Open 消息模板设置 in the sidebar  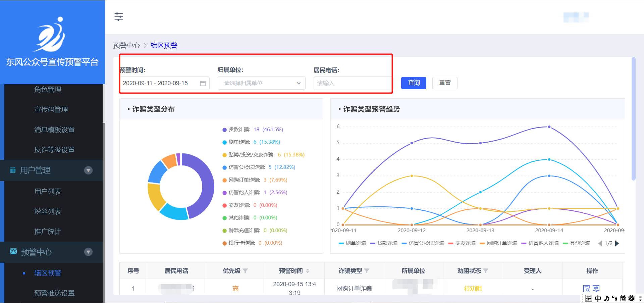54,130
